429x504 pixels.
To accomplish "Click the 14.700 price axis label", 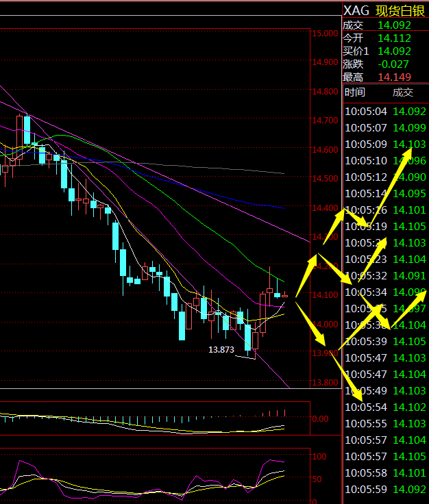I will (325, 121).
